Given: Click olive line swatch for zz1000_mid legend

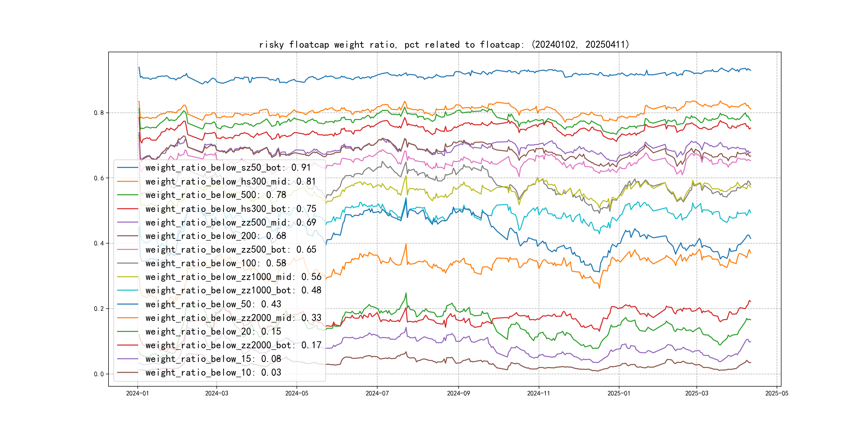Looking at the screenshot, I should 127,277.
